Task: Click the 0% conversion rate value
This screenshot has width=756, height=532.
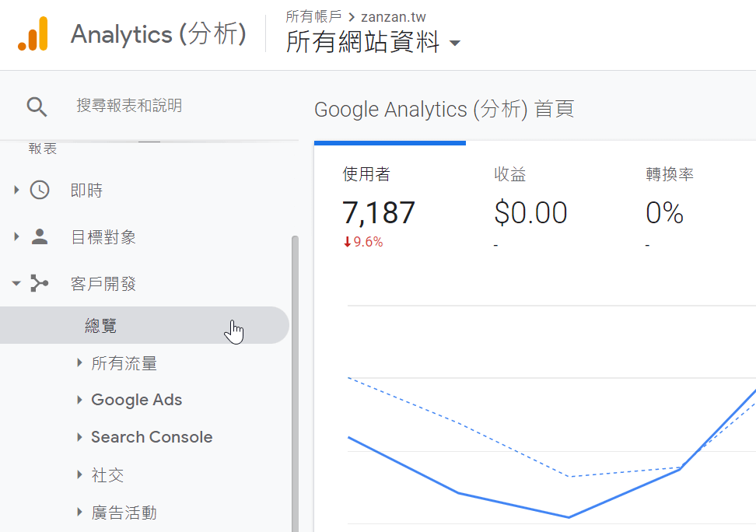Action: click(664, 212)
